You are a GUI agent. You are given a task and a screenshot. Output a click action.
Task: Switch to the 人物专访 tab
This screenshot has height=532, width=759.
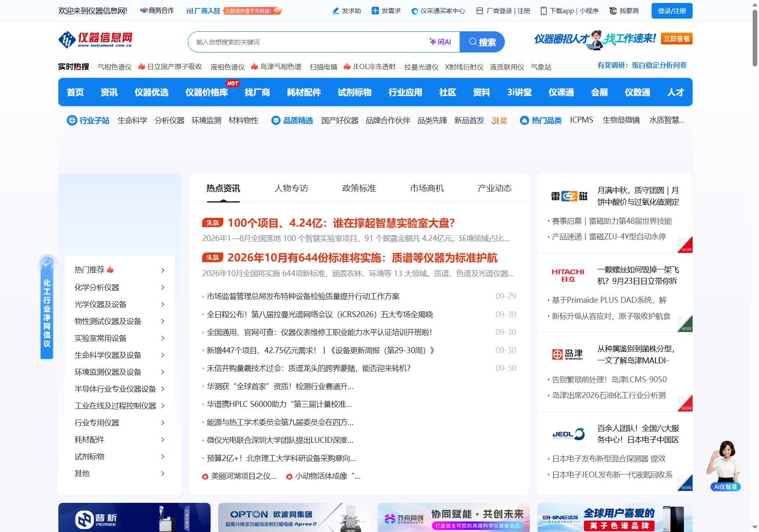click(291, 188)
